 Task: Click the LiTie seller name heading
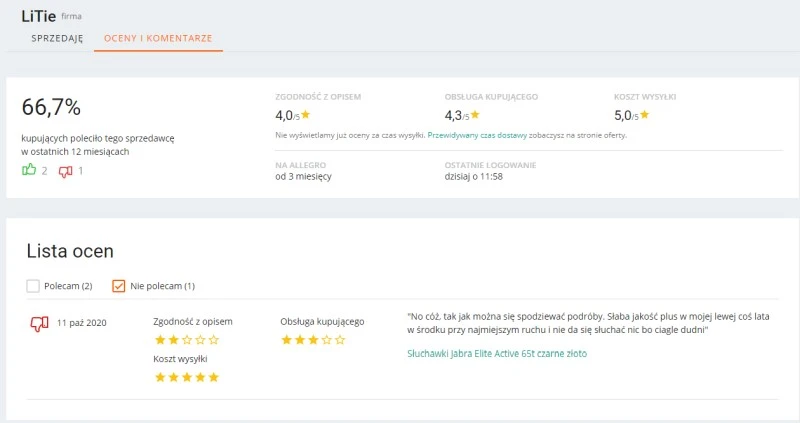click(x=38, y=15)
